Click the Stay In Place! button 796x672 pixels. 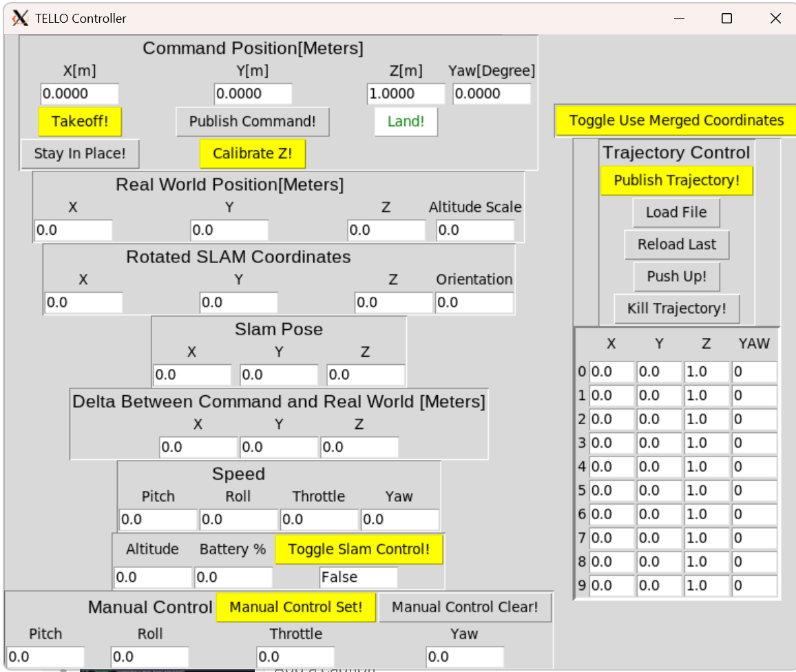(80, 154)
